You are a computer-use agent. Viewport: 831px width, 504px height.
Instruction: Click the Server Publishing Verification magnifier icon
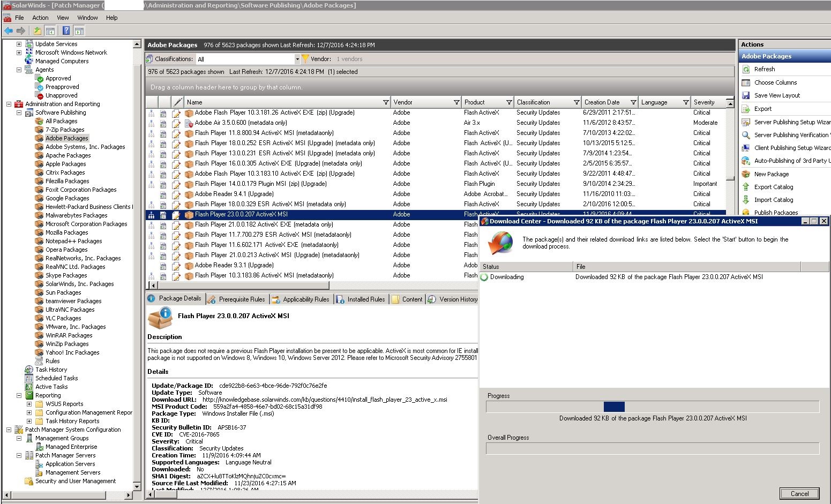tap(746, 135)
